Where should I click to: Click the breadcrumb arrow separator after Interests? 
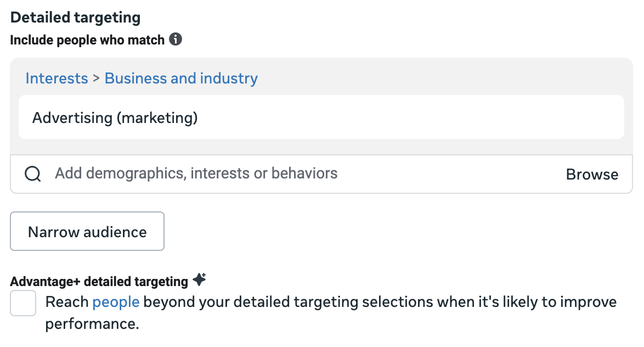tap(96, 78)
